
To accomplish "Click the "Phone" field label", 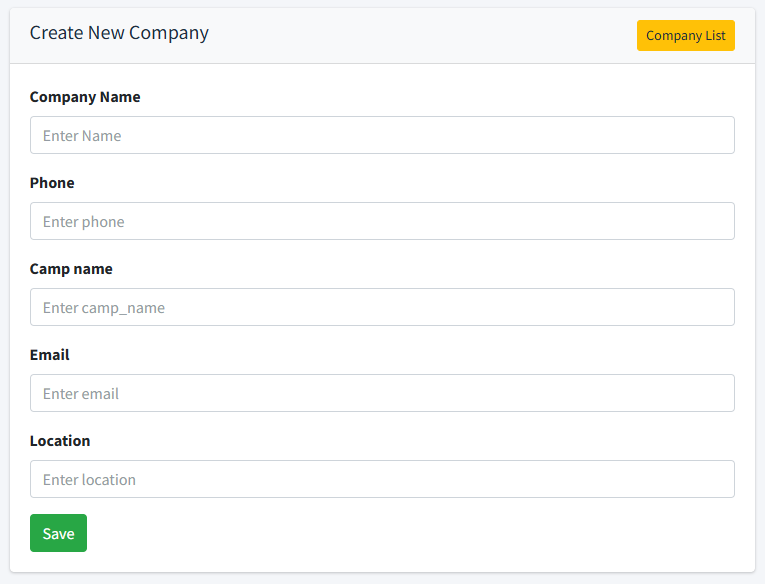I will click(52, 183).
